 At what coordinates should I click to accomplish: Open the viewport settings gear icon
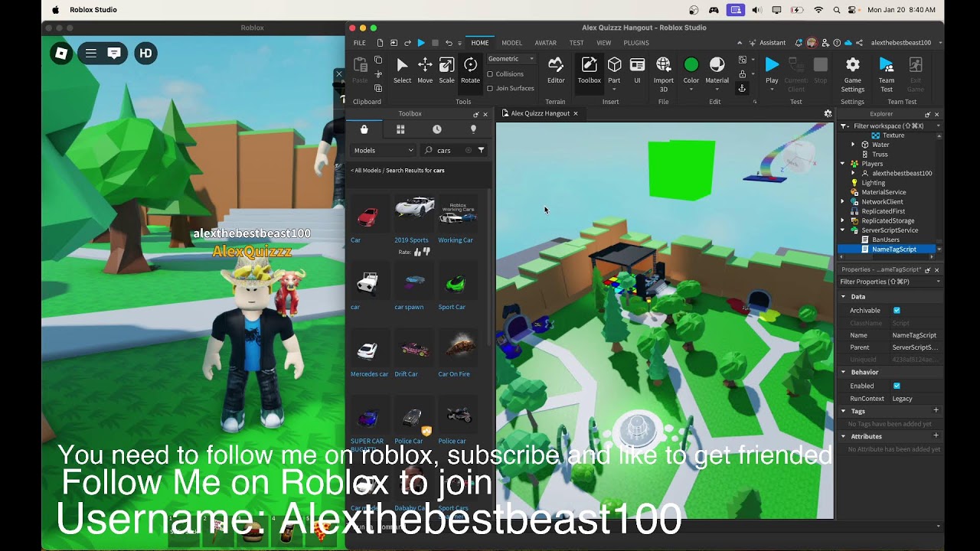[828, 113]
